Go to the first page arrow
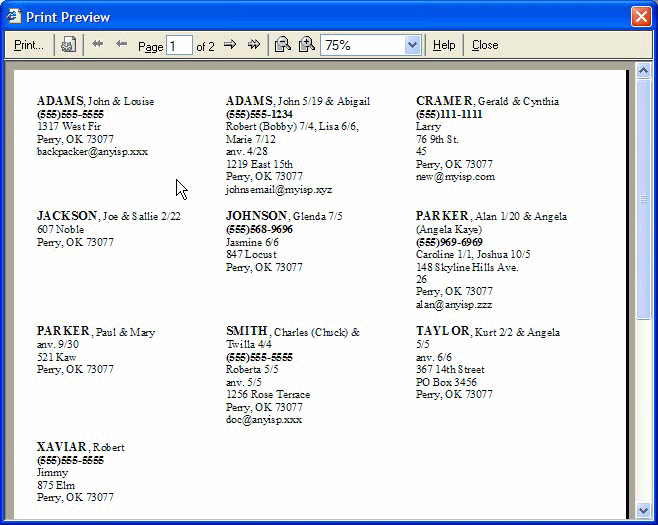Screen dimensions: 658x525 [98, 45]
